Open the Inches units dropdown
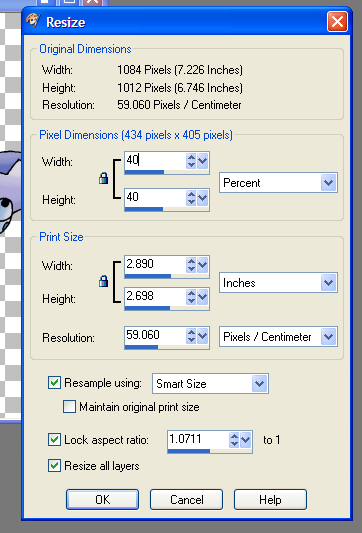Viewport: 362px width, 533px height. pos(328,282)
